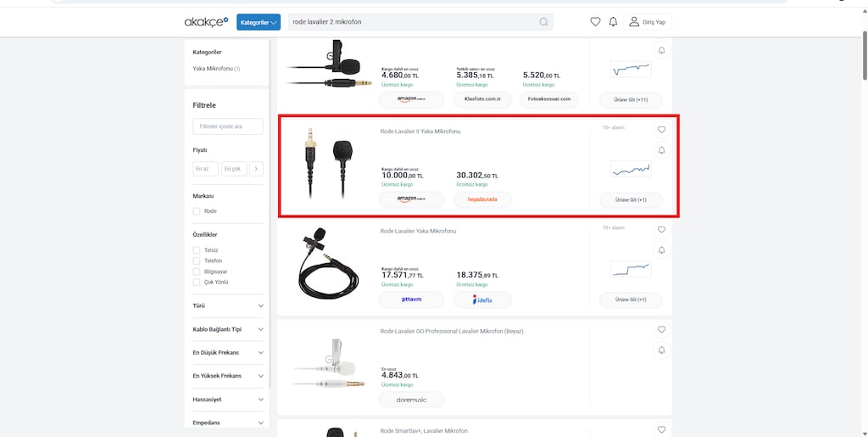Expand the Türü filter

(x=228, y=305)
